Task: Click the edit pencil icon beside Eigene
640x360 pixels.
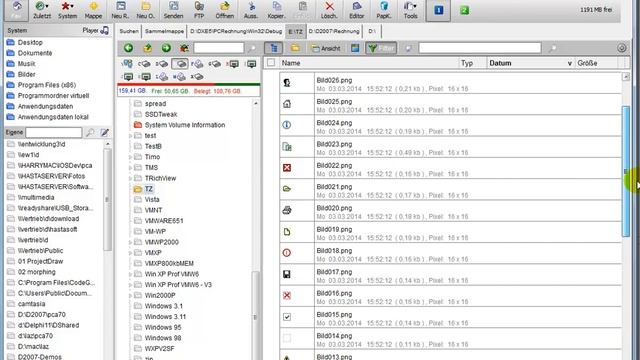Action: pos(104,132)
